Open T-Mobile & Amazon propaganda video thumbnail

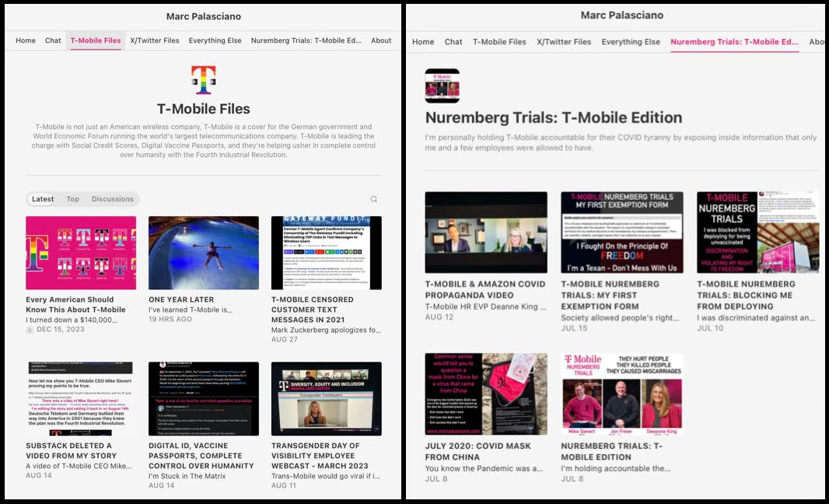[486, 233]
